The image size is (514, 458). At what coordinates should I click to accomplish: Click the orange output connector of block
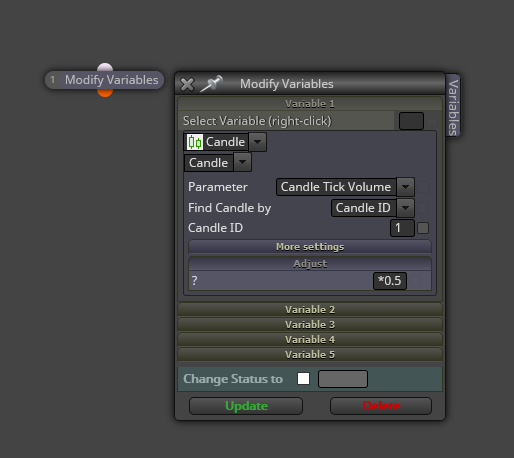[x=105, y=93]
